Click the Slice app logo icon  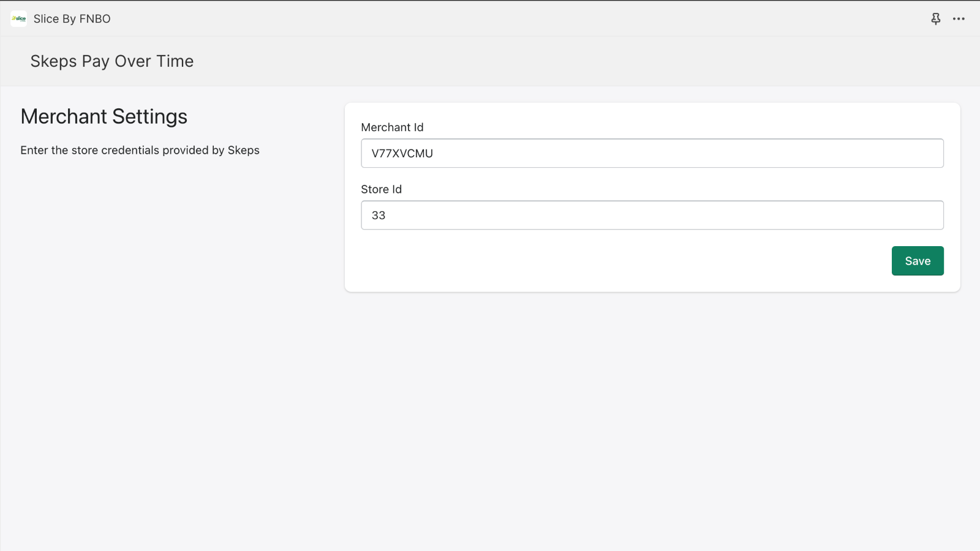[x=19, y=19]
